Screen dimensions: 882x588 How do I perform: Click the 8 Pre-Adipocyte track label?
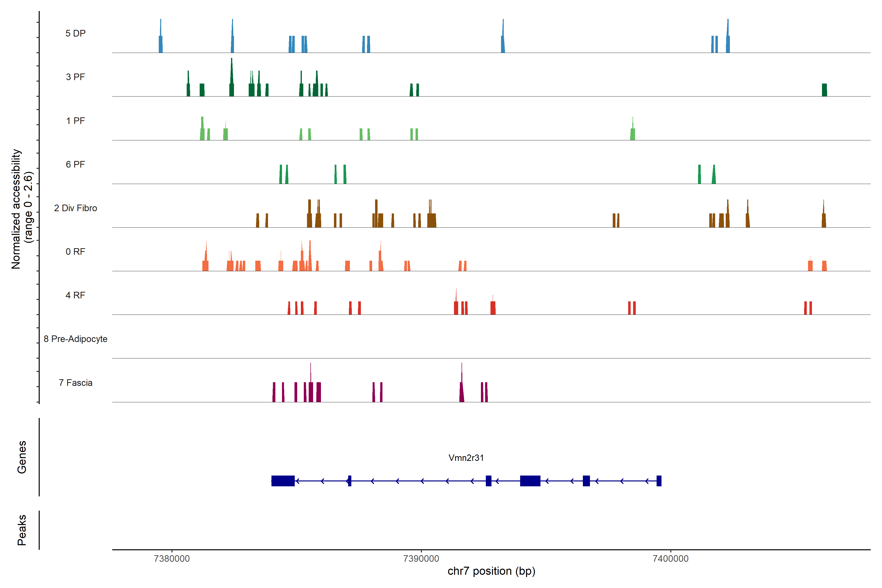[75, 339]
